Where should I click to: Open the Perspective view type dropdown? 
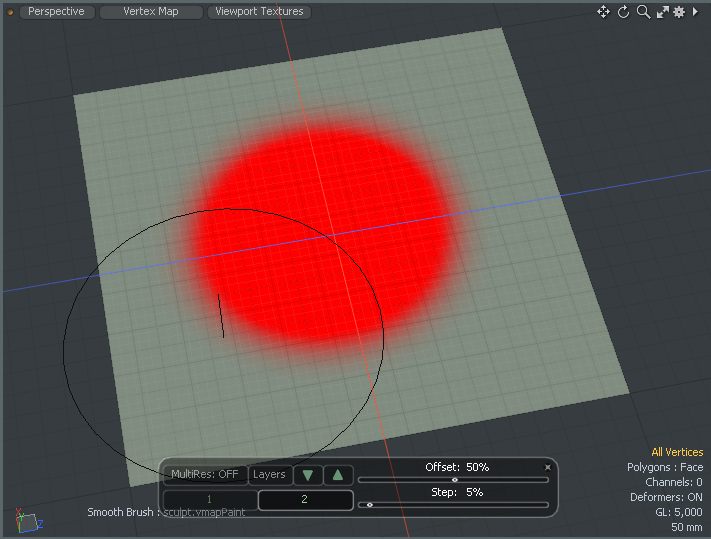(x=58, y=12)
